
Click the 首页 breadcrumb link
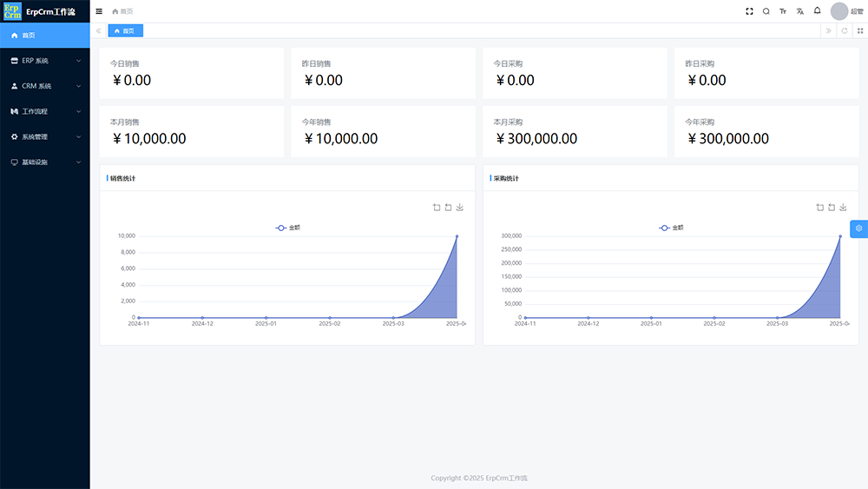[x=126, y=11]
